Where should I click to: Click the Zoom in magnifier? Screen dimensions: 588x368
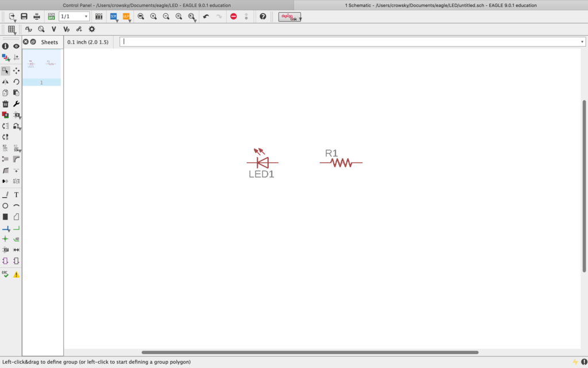[153, 17]
